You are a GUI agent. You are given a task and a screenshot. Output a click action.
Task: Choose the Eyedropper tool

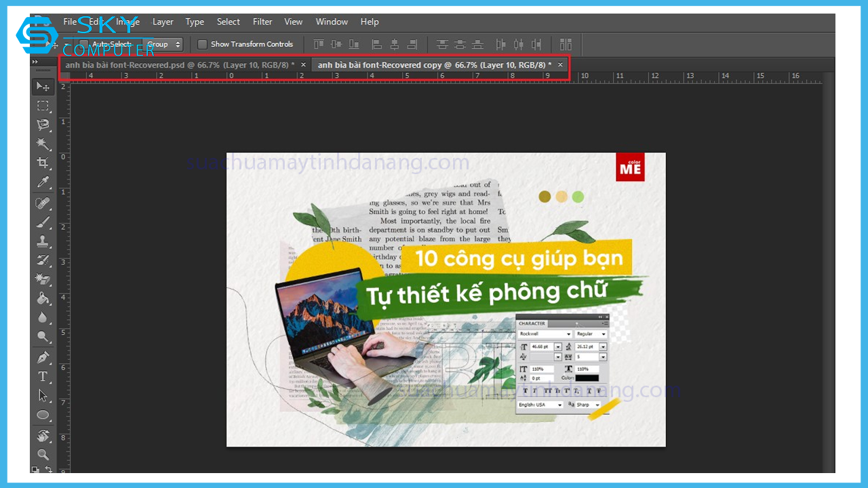43,182
